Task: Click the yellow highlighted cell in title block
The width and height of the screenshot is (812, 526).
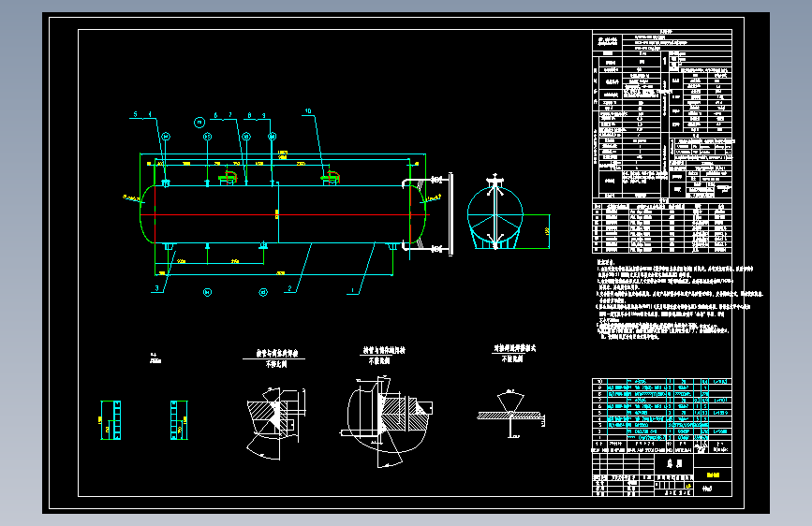Action: point(713,475)
